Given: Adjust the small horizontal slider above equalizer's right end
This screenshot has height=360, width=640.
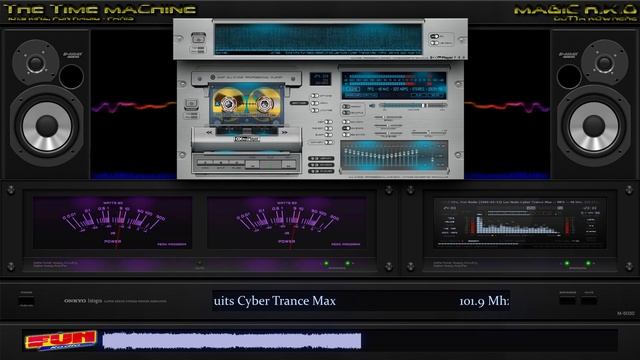Looking at the screenshot, I should click(429, 133).
